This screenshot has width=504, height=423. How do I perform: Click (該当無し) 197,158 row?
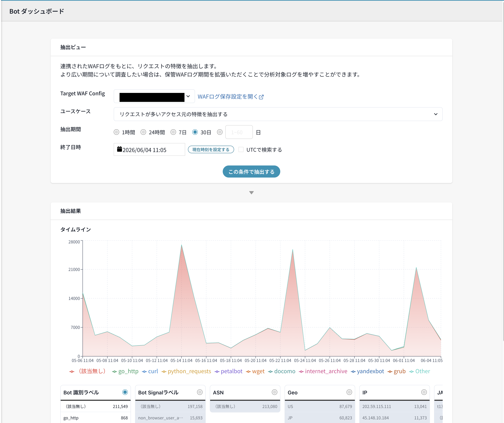(170, 406)
